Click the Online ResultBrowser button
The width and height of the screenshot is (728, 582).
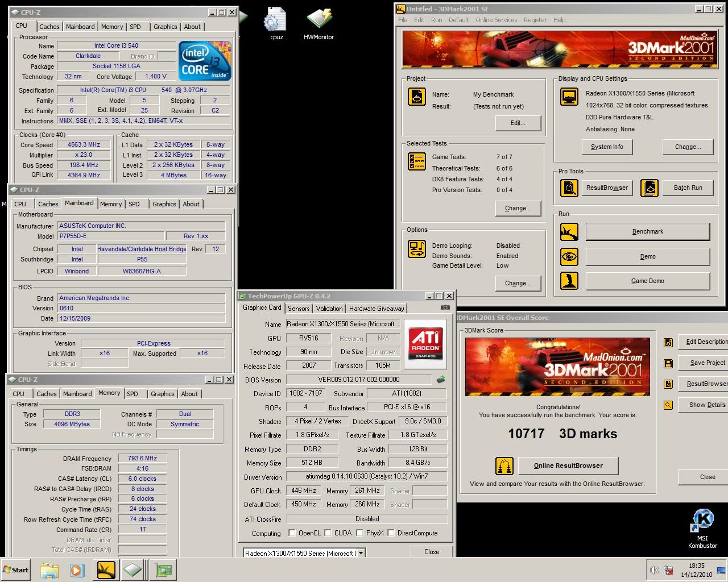(x=568, y=465)
